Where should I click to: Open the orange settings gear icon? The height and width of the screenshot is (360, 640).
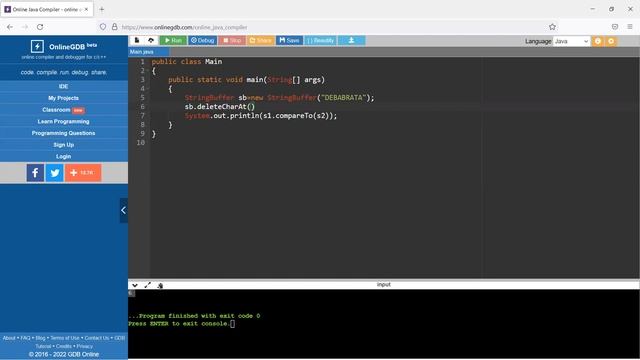tap(611, 41)
